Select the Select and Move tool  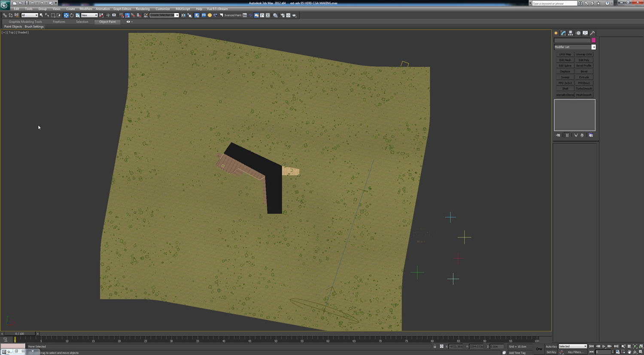[x=66, y=15]
